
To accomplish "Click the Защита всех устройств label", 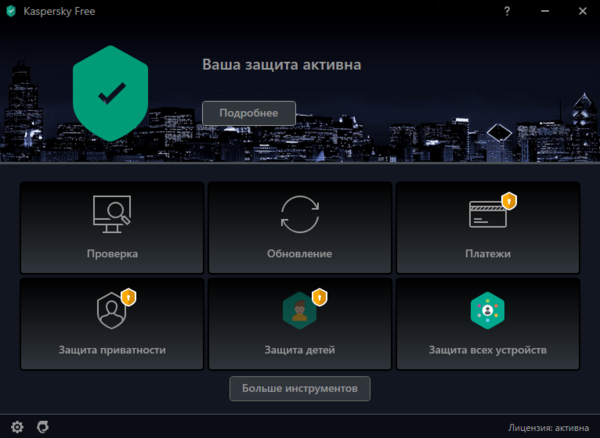I will [488, 350].
